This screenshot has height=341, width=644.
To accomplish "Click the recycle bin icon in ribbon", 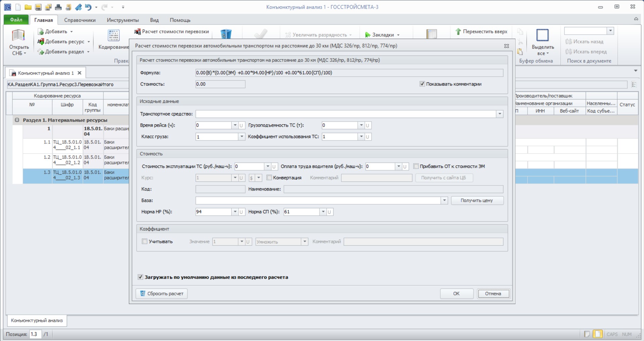I will click(x=226, y=34).
